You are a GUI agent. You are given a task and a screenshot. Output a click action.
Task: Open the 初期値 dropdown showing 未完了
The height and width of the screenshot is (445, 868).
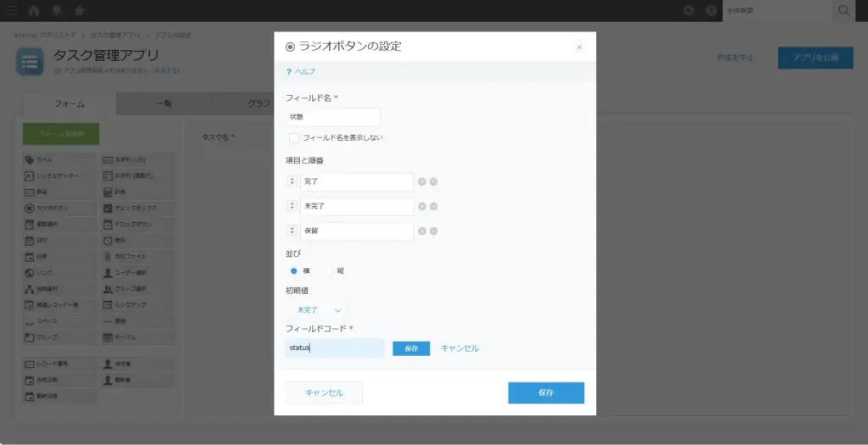(x=319, y=310)
